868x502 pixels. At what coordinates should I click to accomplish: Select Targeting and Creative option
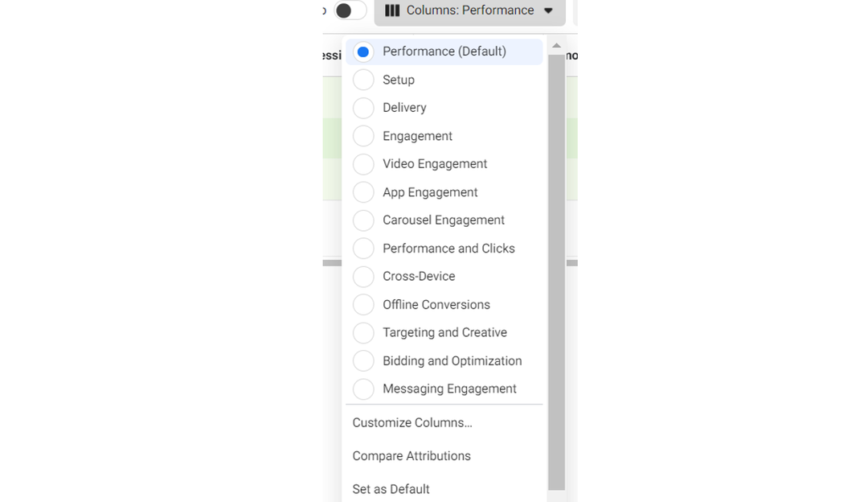(x=363, y=333)
